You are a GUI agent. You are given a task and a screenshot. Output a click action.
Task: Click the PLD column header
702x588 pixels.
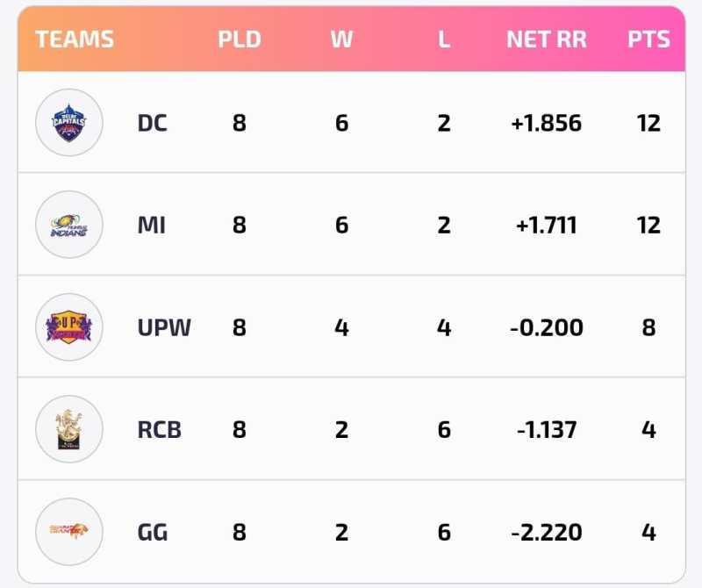tap(239, 39)
